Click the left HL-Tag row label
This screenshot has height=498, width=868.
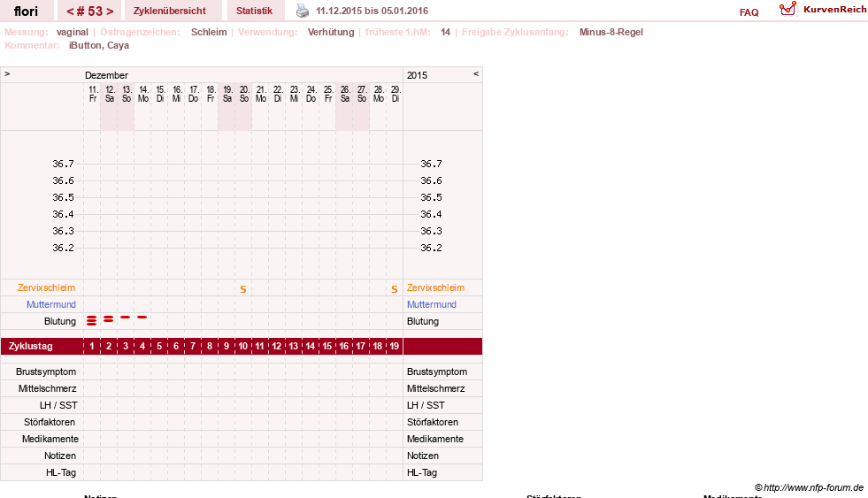point(61,472)
